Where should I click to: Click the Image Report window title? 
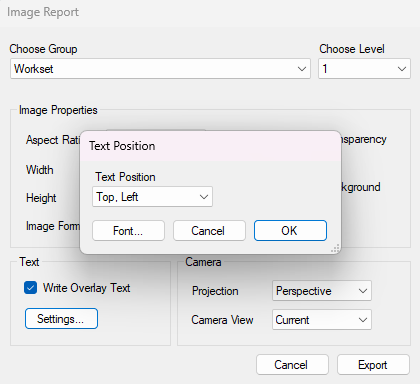point(43,12)
